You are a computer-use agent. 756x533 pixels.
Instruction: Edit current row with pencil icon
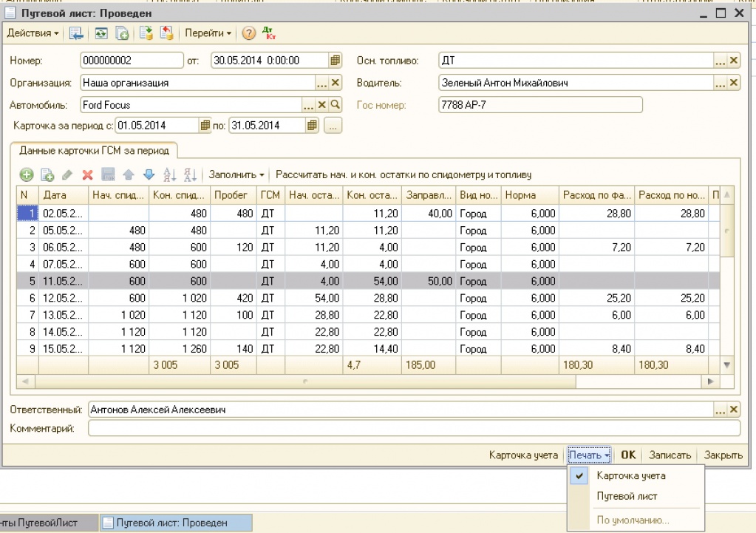pyautogui.click(x=67, y=174)
